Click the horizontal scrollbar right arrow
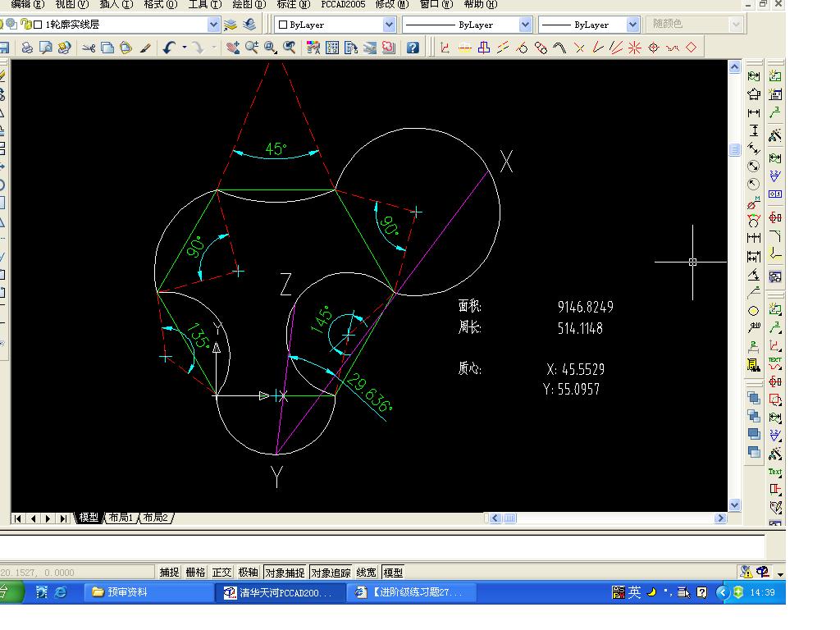The image size is (840, 630). [720, 518]
